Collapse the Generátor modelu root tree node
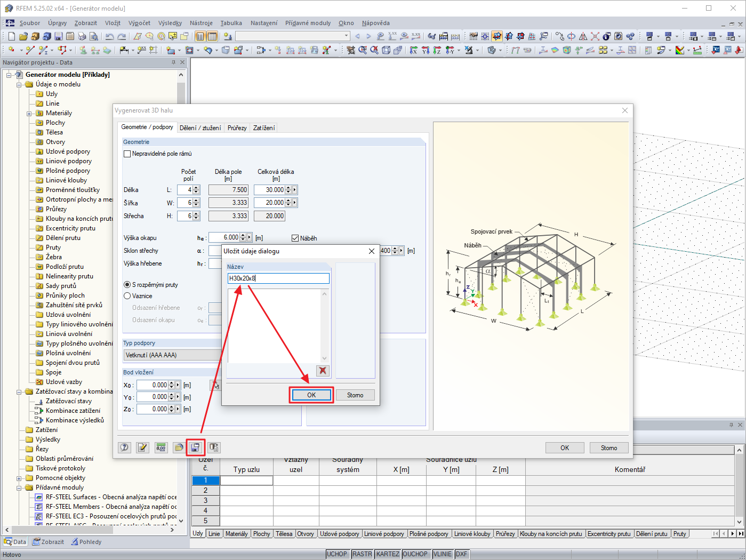 coord(9,75)
